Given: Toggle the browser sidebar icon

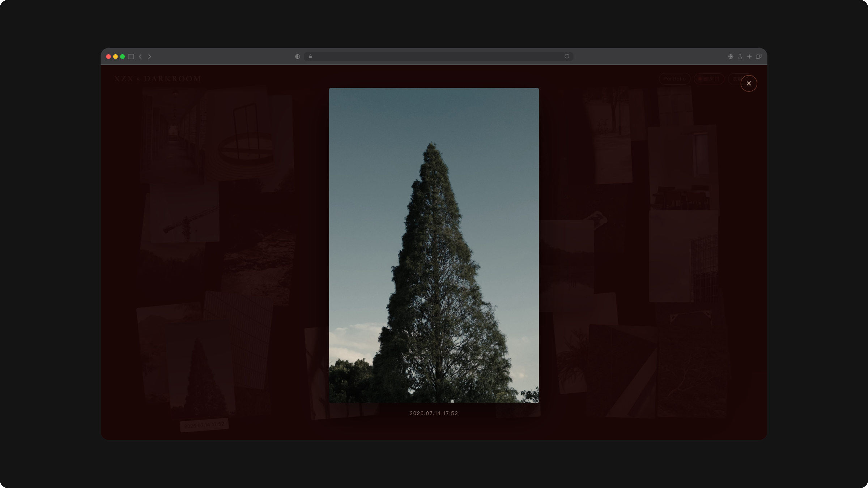Looking at the screenshot, I should (131, 56).
